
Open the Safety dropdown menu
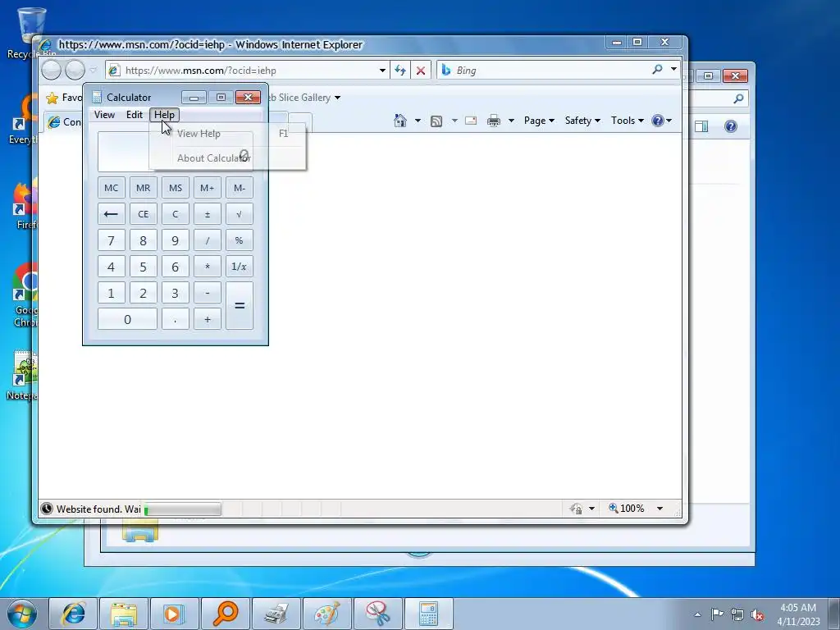coord(582,121)
